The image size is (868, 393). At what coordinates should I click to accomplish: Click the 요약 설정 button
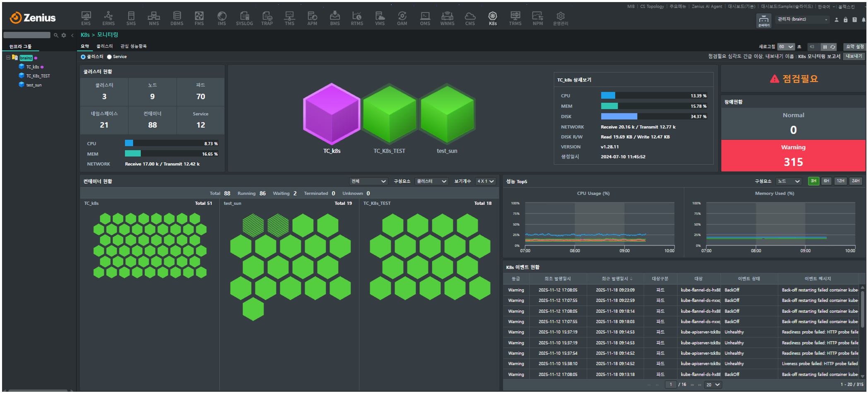click(855, 47)
